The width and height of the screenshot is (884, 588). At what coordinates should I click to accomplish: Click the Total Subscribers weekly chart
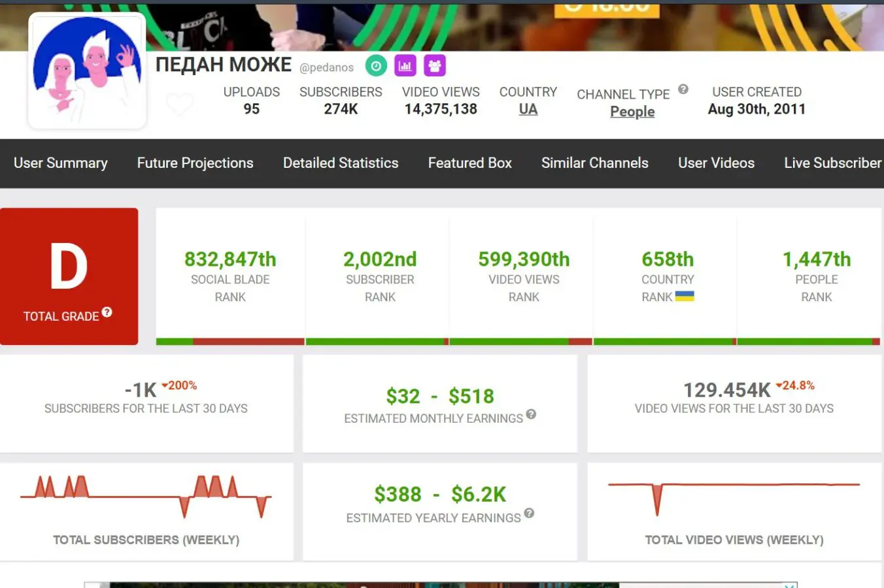146,498
